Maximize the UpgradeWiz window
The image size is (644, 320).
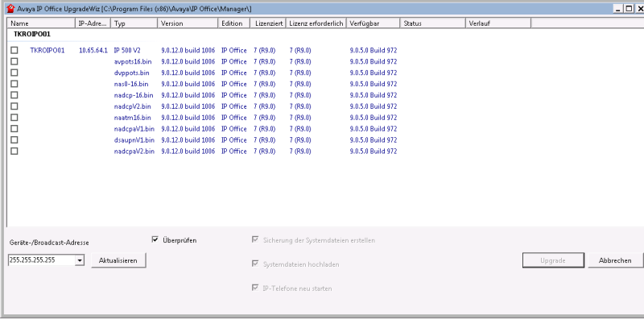click(x=629, y=9)
